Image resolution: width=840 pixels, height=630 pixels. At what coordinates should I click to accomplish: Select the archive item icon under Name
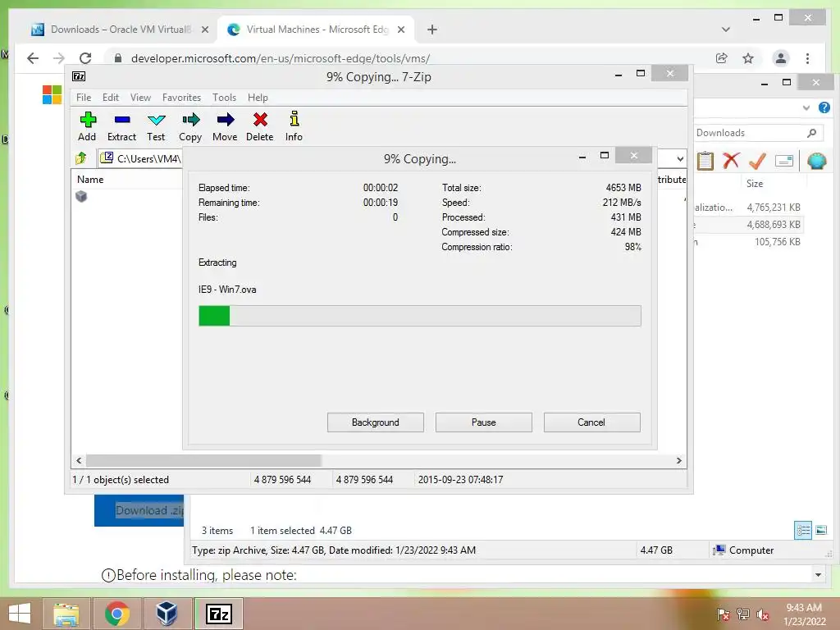pyautogui.click(x=81, y=196)
